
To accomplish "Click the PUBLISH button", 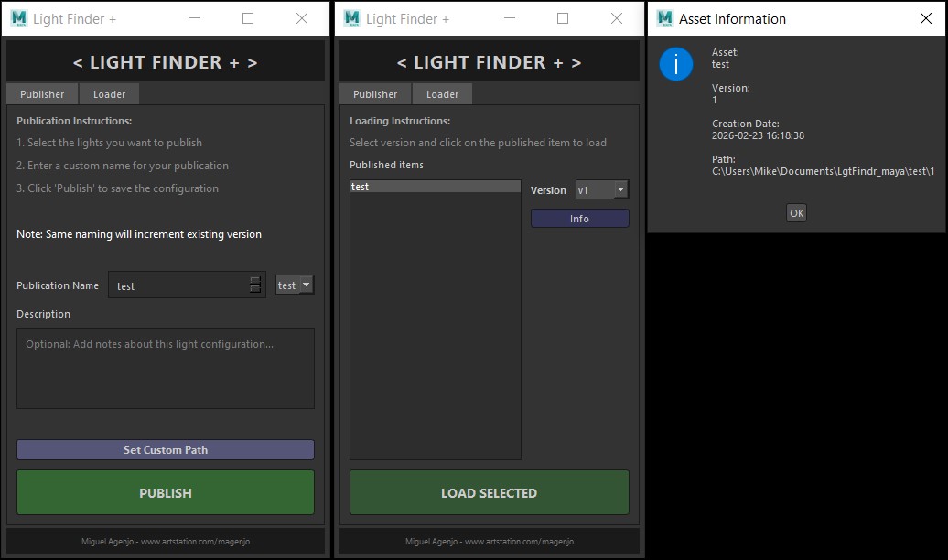I will point(165,492).
